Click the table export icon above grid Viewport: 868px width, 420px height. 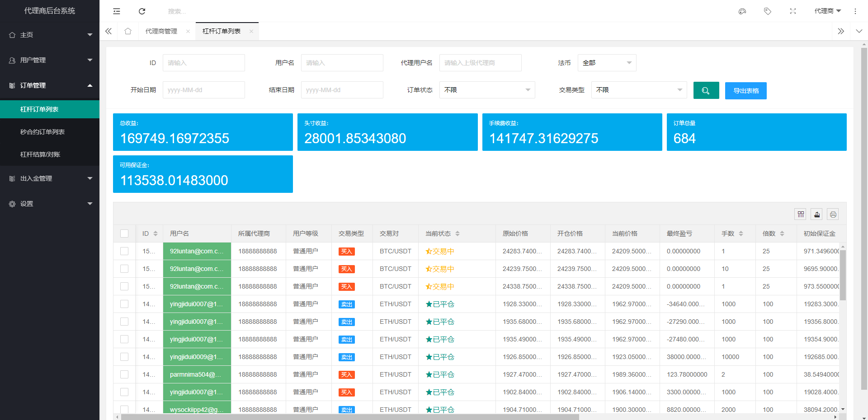coord(817,214)
